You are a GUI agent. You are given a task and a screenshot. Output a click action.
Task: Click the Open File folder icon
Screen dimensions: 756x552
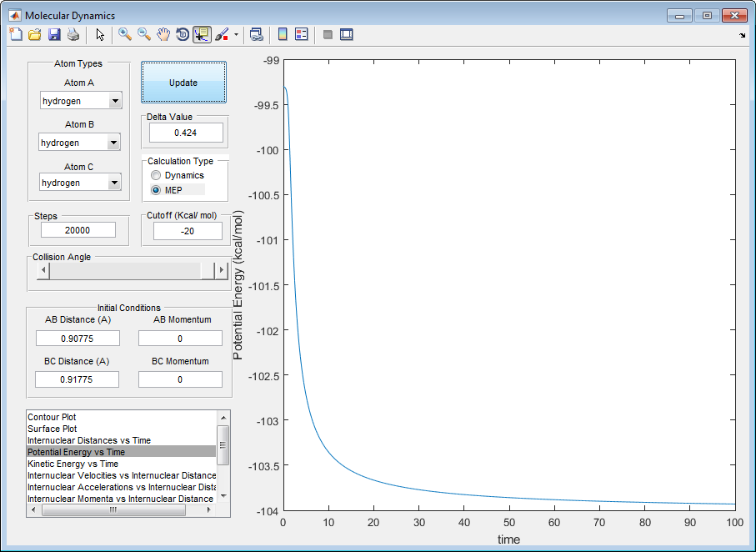tap(35, 34)
